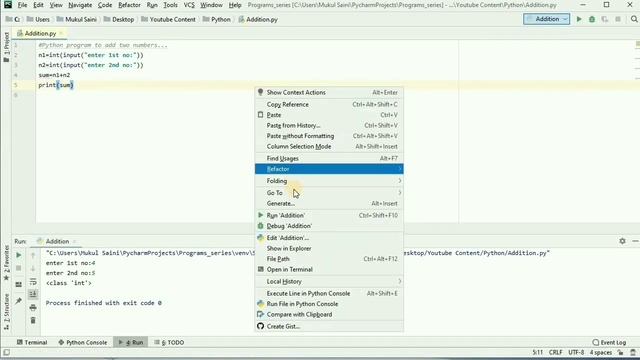Open the Addition run configuration dropdown
The width and height of the screenshot is (640, 360).
pos(547,19)
